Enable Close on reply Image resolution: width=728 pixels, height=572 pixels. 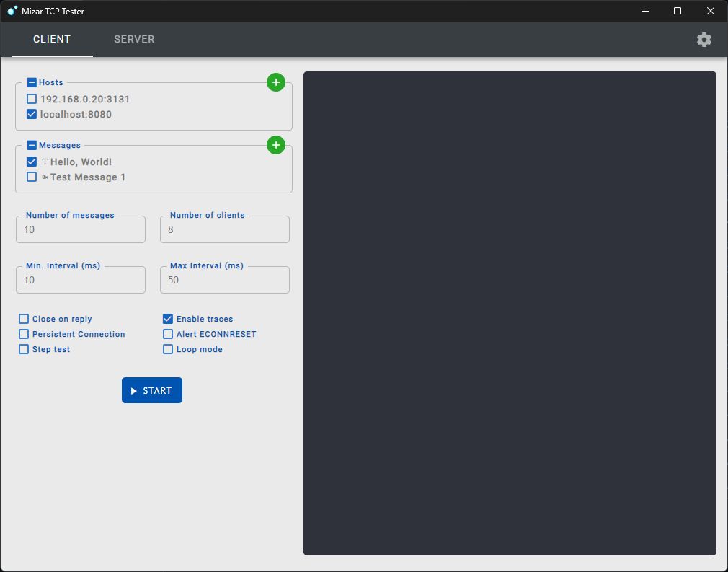(24, 319)
